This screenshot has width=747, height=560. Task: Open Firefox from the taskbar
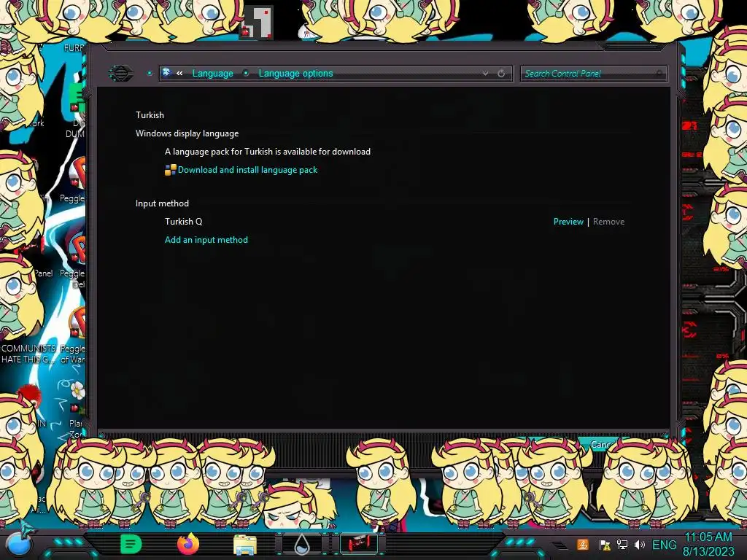click(187, 544)
